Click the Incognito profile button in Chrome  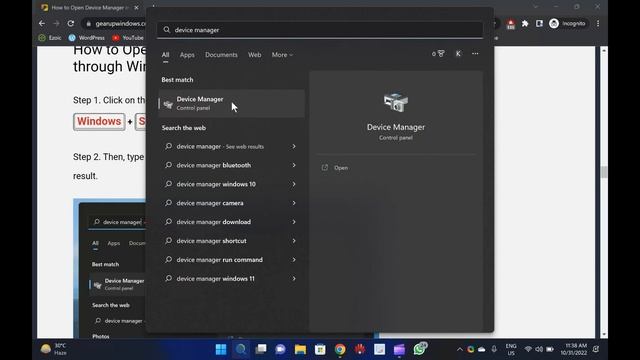[x=567, y=24]
